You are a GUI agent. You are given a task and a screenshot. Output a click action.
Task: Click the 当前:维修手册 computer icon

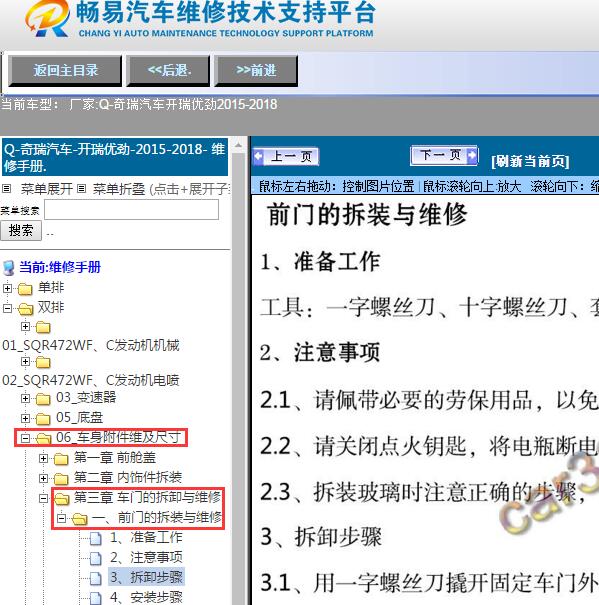click(x=8, y=267)
